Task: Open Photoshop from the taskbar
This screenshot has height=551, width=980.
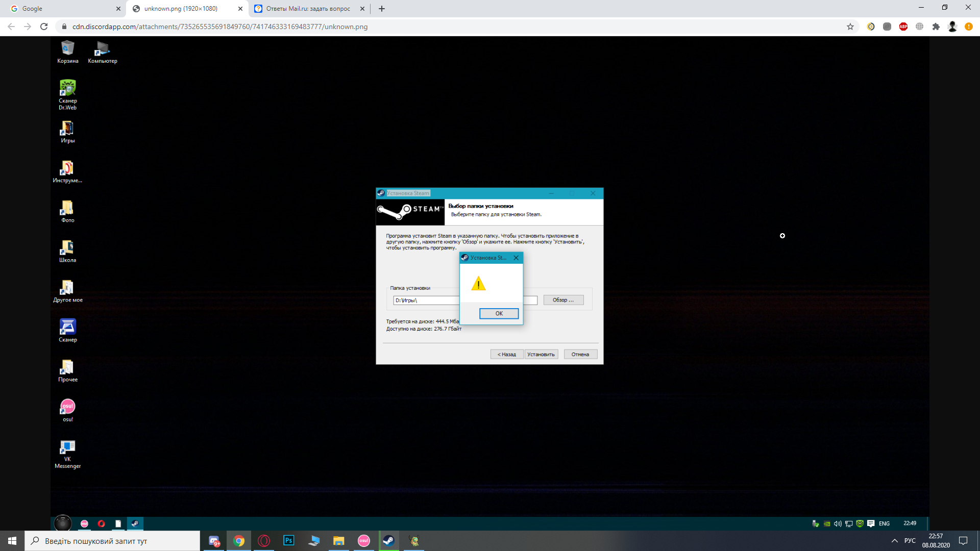Action: (x=289, y=541)
